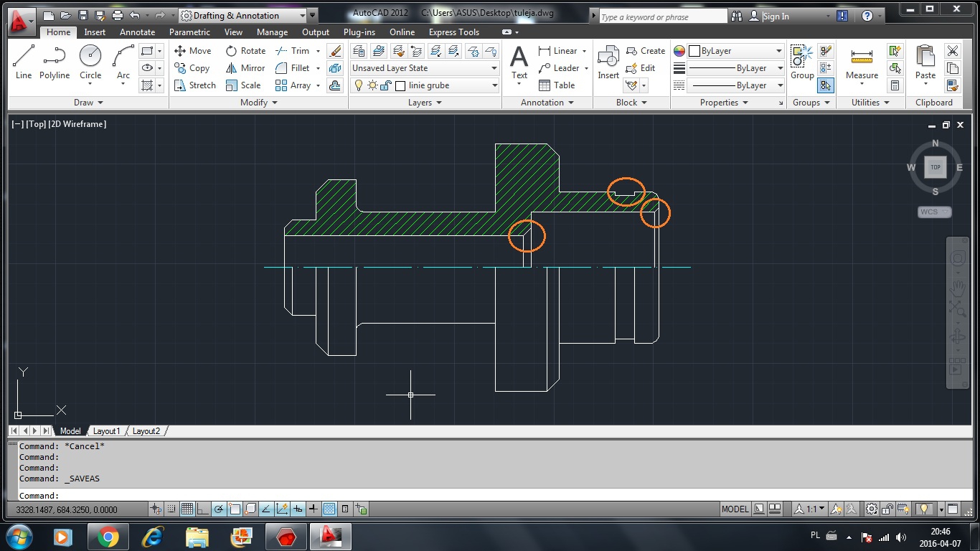Click Save icon in quick access toolbar
The width and height of the screenshot is (980, 551).
tap(83, 15)
